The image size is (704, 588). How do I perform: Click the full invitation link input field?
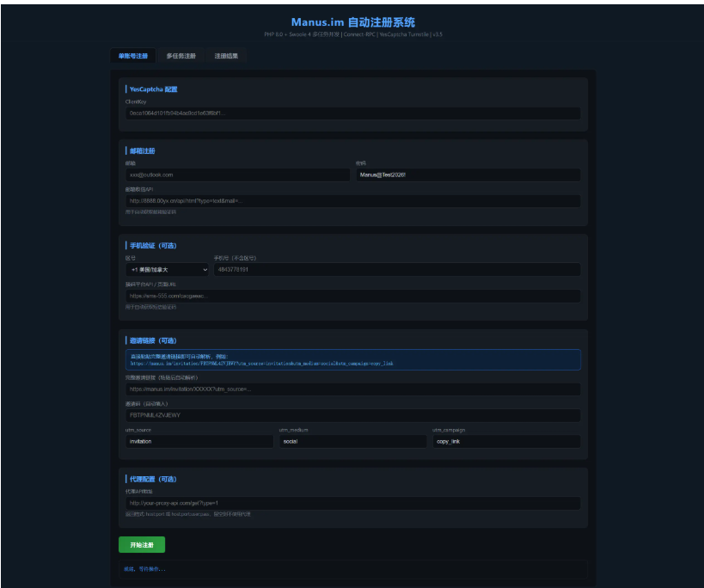(353, 389)
